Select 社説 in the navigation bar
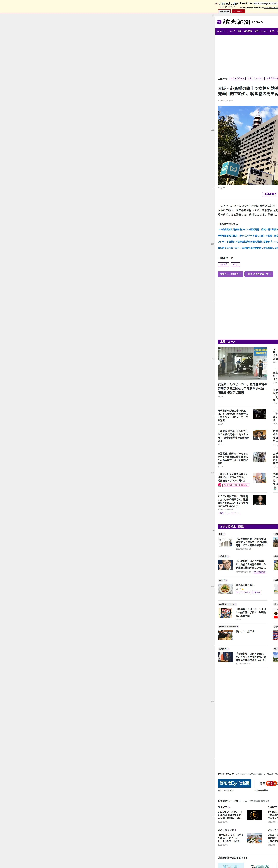Image resolution: width=278 pixels, height=868 pixels. click(x=272, y=31)
